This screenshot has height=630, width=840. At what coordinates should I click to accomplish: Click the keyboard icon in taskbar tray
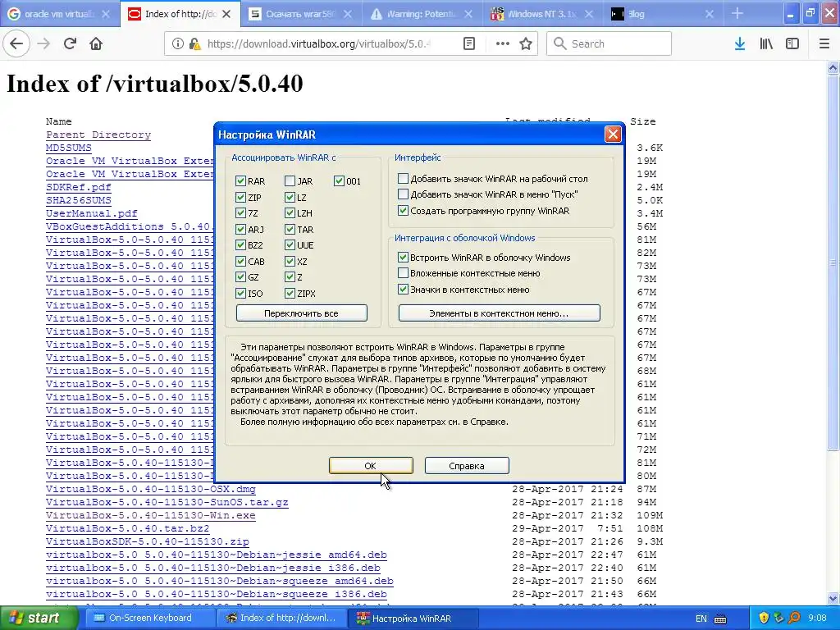[720, 619]
